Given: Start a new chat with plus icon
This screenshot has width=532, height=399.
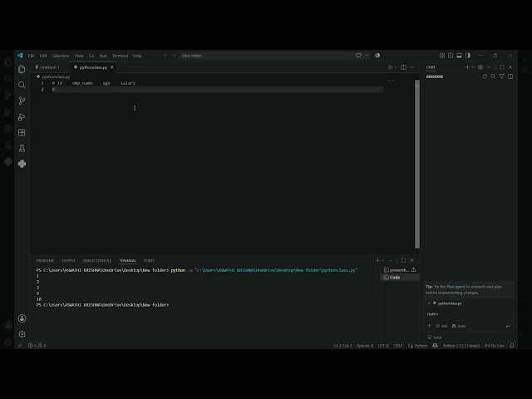Looking at the screenshot, I should point(467,67).
